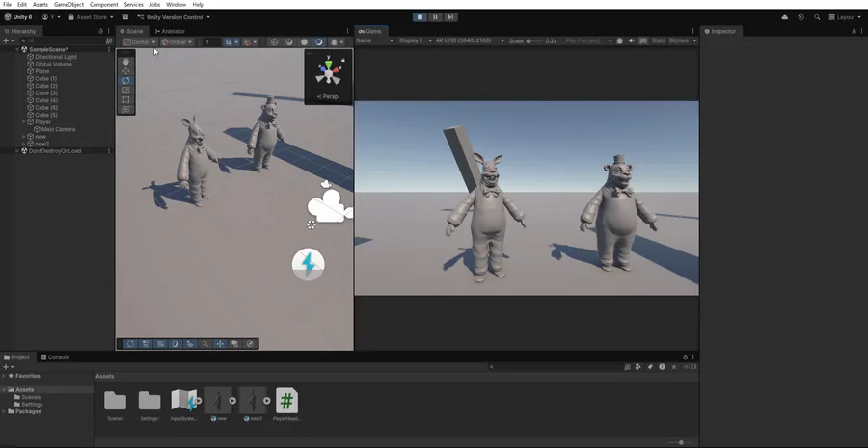This screenshot has height=448, width=868.
Task: Select the Settings folder thumbnail in Assets
Action: [149, 406]
